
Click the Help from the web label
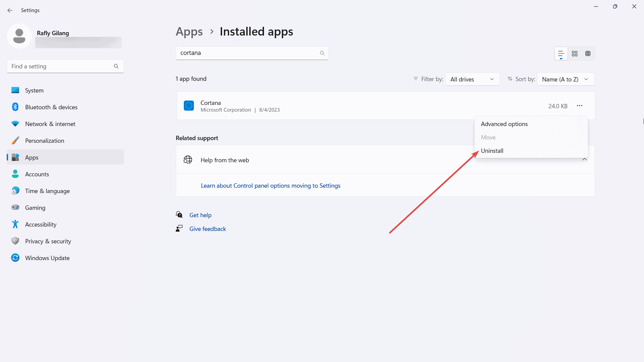coord(225,160)
